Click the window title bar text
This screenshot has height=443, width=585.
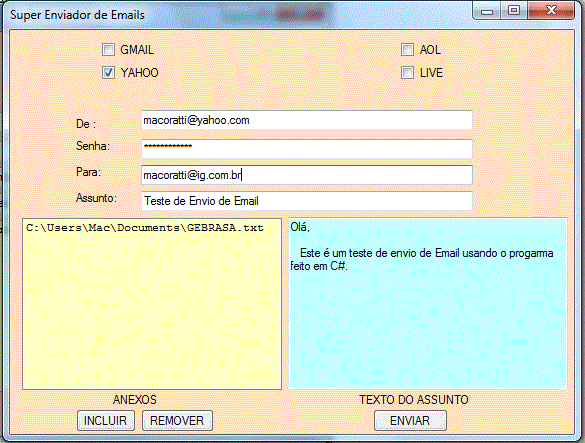pos(77,15)
